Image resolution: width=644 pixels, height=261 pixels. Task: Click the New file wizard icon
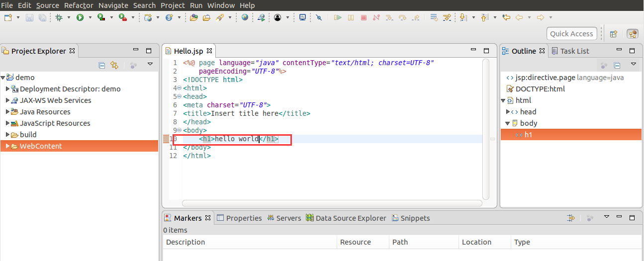coord(8,17)
